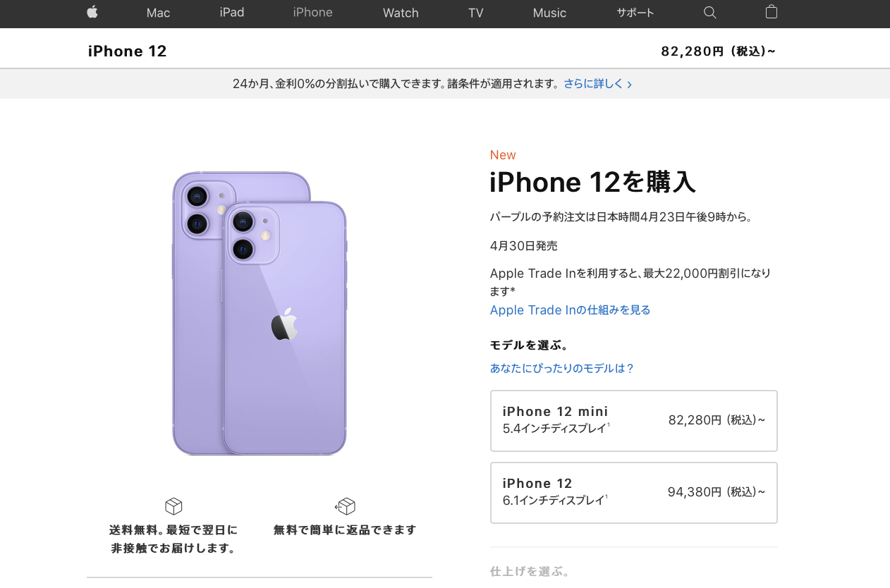Viewport: 890px width, 588px height.
Task: Open the shopping bag icon
Action: pyautogui.click(x=772, y=11)
